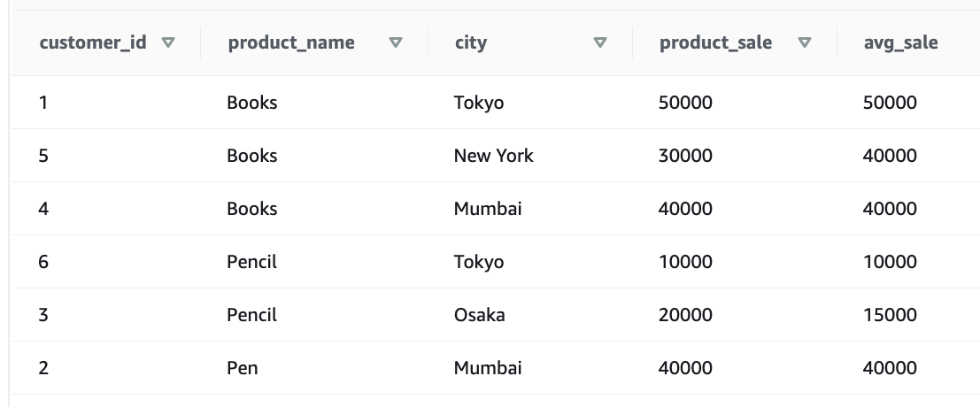Select the 50000 product_sale cell
The height and width of the screenshot is (407, 980).
(x=685, y=103)
